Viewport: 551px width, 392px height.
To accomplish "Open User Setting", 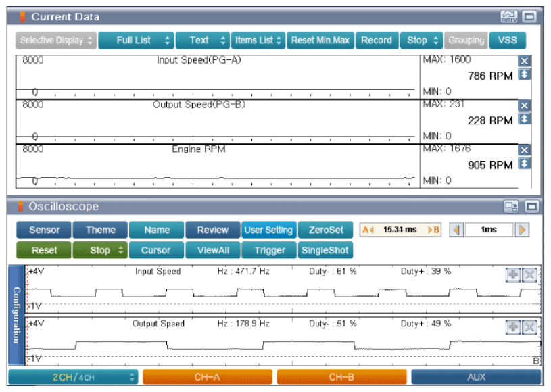I will click(x=269, y=230).
